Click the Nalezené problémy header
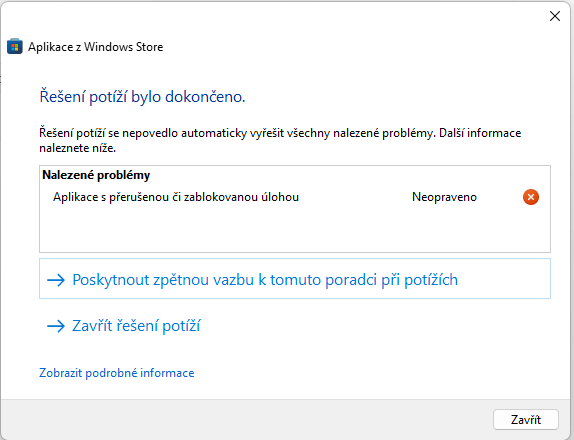Image resolution: width=574 pixels, height=440 pixels. [x=96, y=175]
